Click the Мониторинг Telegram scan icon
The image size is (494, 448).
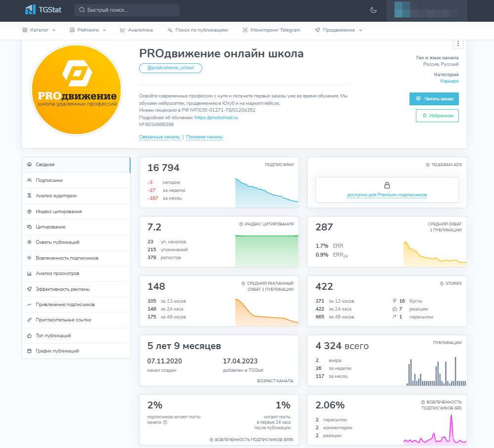pyautogui.click(x=245, y=30)
